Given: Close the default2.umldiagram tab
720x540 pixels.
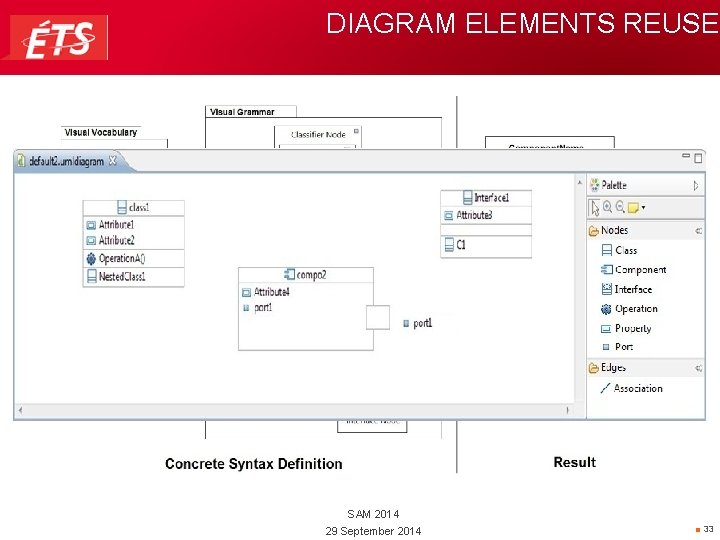Looking at the screenshot, I should click(112, 161).
